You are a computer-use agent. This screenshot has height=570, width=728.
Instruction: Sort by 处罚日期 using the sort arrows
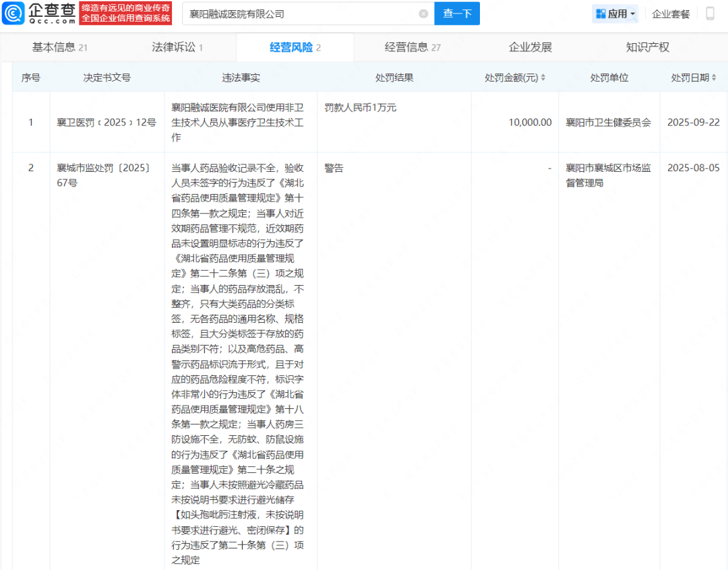[714, 78]
